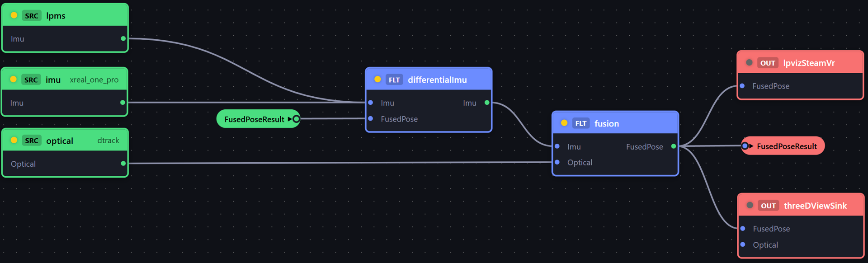This screenshot has width=868, height=263.
Task: Click the FusedPose input port of lpvizSteamVr
Action: 742,86
